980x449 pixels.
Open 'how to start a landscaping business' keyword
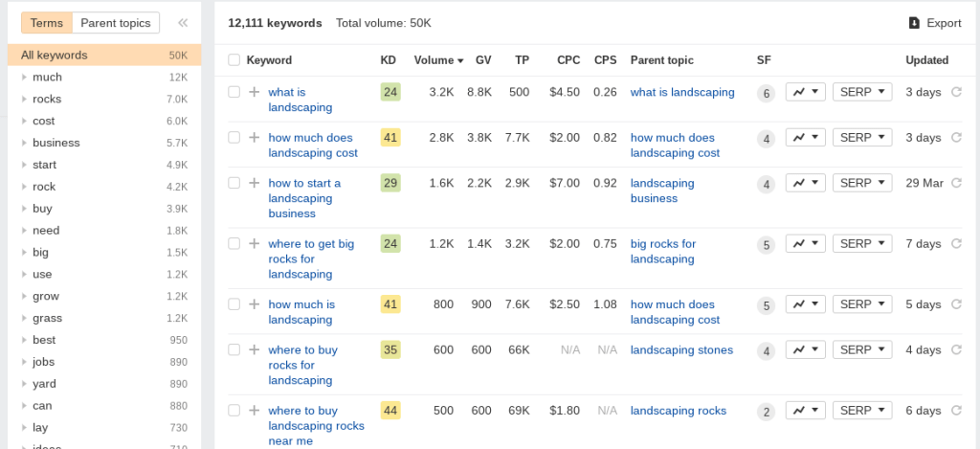pos(304,198)
